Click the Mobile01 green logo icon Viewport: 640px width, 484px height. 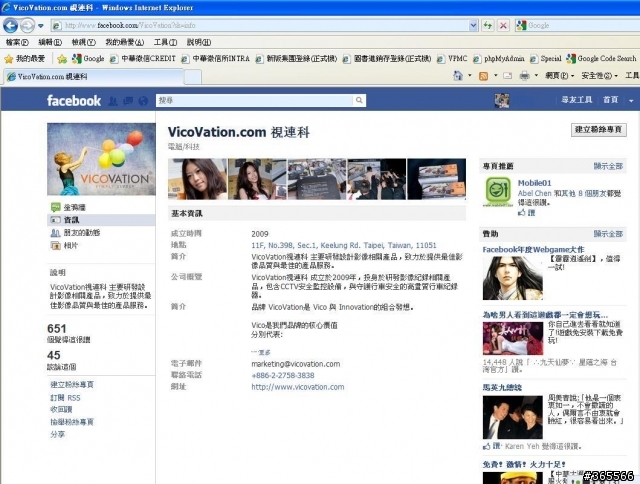tap(498, 191)
